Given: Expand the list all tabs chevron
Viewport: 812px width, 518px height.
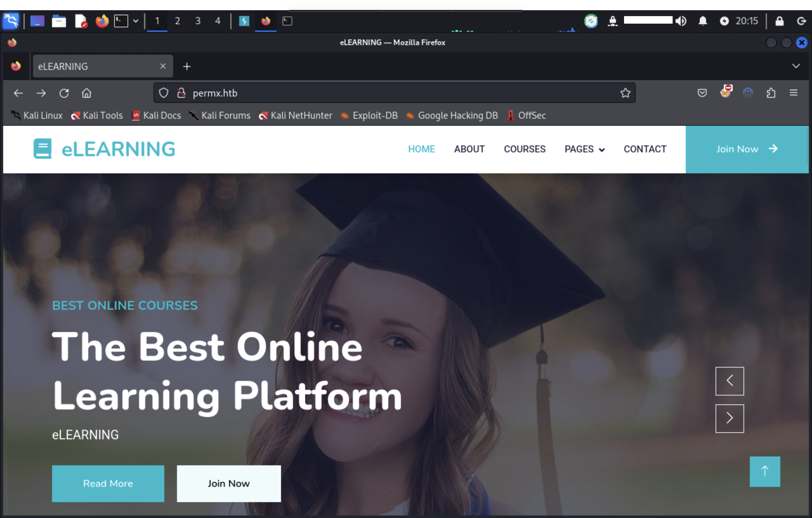Looking at the screenshot, I should [796, 66].
